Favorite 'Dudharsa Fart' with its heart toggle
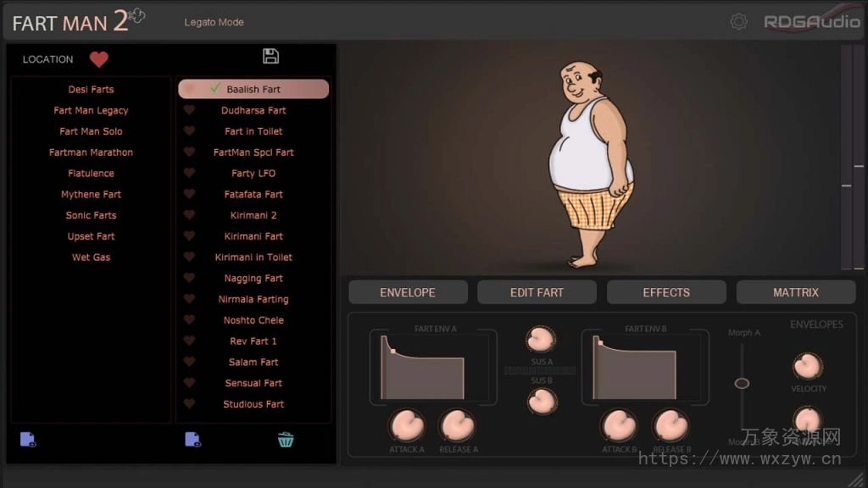 [189, 110]
